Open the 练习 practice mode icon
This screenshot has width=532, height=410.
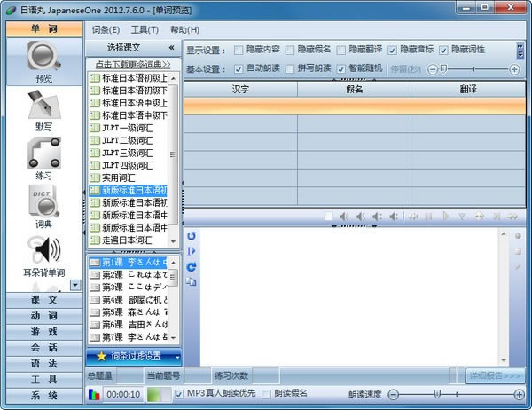pyautogui.click(x=43, y=154)
